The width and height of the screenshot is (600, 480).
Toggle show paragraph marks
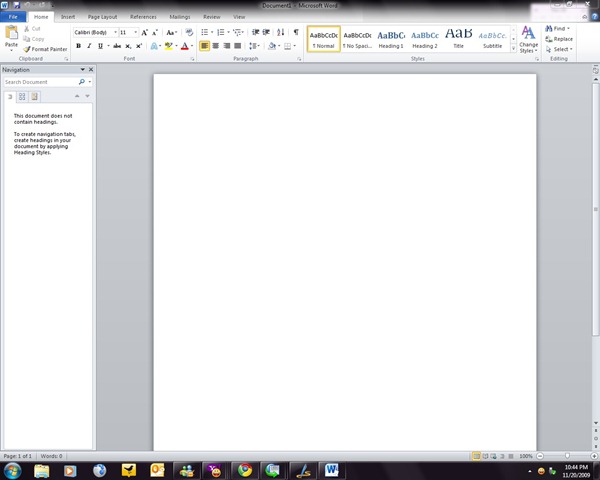296,33
